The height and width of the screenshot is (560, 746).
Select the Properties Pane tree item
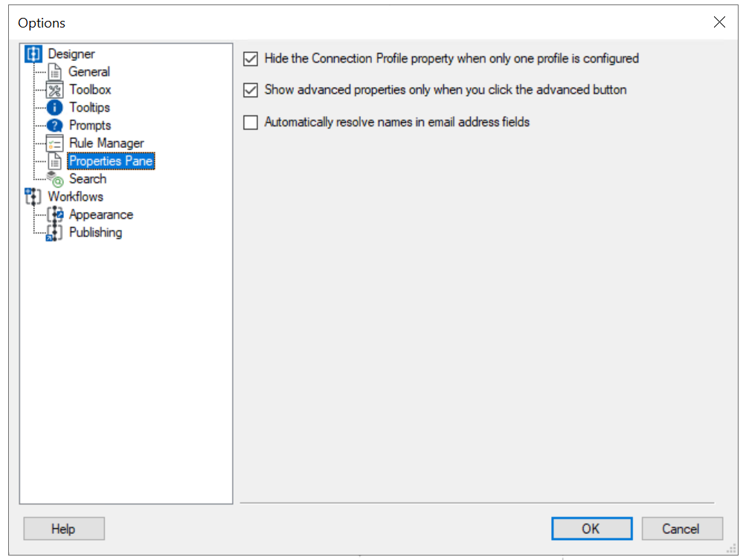point(111,161)
